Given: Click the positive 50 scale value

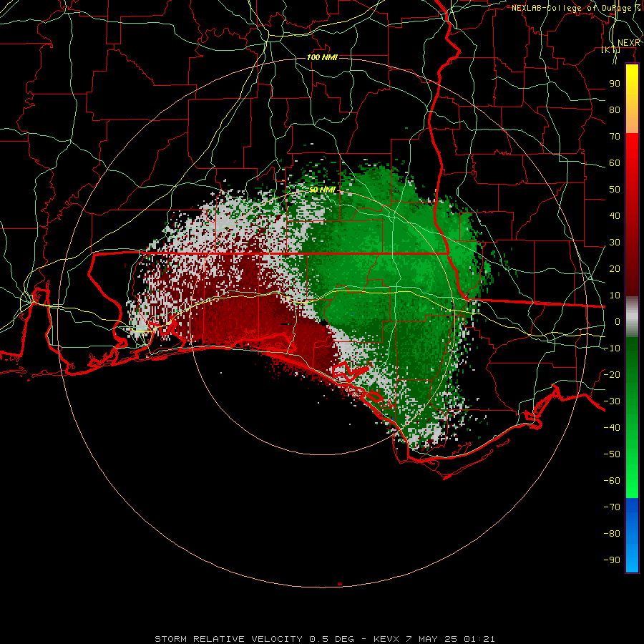Looking at the screenshot, I should pyautogui.click(x=615, y=190).
